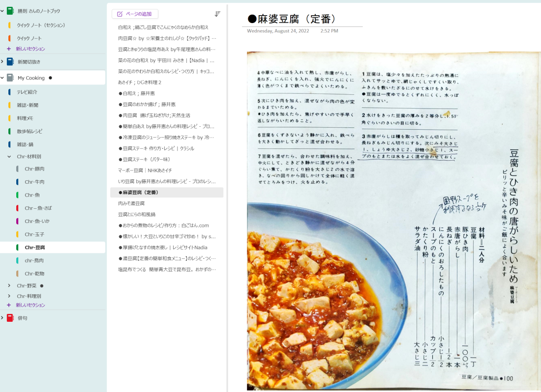Collapse the 勝則 さんのノートブック notebook
This screenshot has height=392, width=541.
coord(2,11)
